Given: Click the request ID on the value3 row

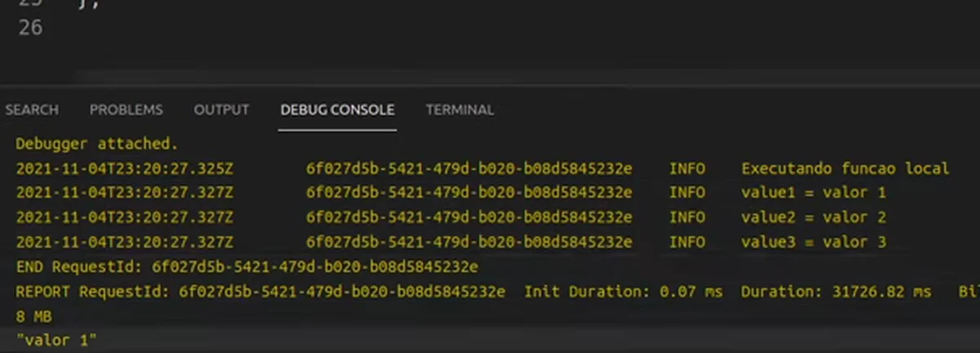Looking at the screenshot, I should click(x=469, y=242).
